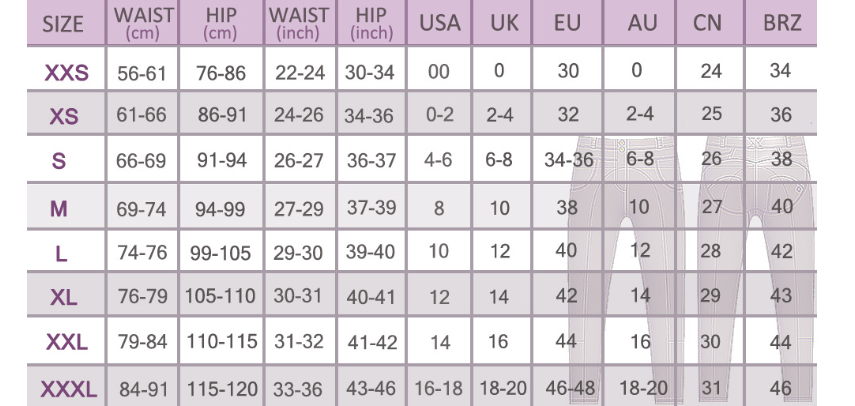The image size is (855, 406).
Task: Select the XXS size label
Action: [66, 72]
